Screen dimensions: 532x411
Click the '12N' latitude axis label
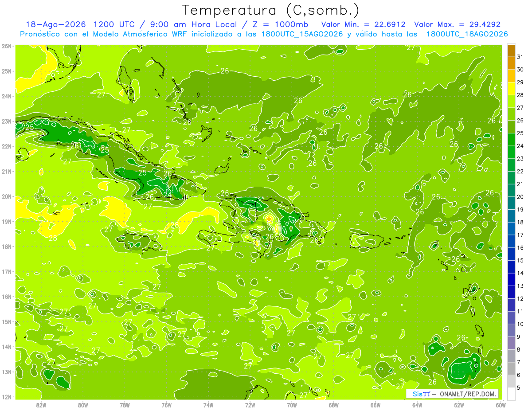pyautogui.click(x=7, y=397)
